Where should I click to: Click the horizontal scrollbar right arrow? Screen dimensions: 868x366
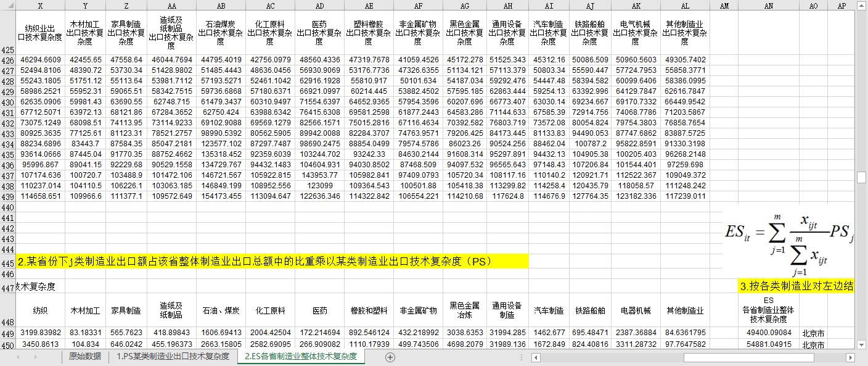click(x=850, y=357)
